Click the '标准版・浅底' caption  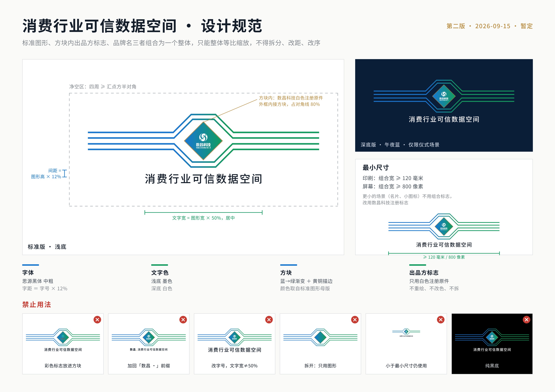click(x=47, y=247)
